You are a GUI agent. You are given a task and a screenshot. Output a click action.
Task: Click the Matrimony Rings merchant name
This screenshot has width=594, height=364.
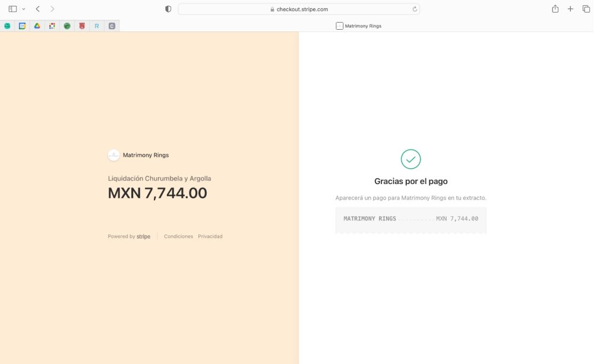pos(146,155)
